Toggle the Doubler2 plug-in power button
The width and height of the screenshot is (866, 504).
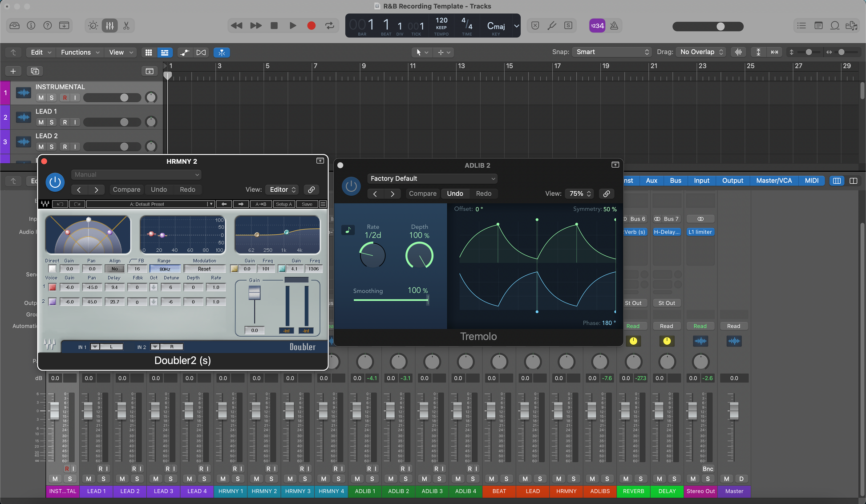pyautogui.click(x=55, y=182)
